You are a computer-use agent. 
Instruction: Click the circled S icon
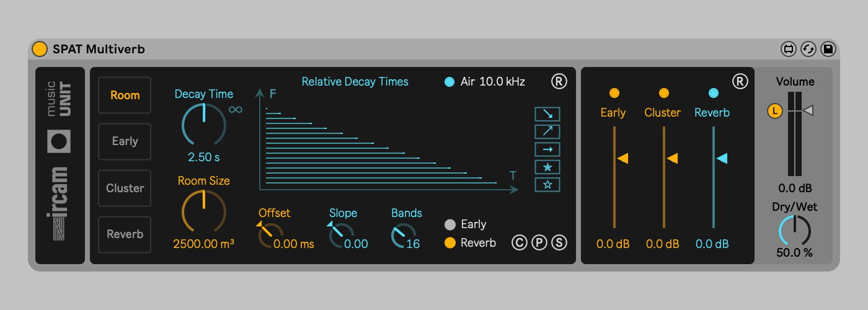coord(559,242)
